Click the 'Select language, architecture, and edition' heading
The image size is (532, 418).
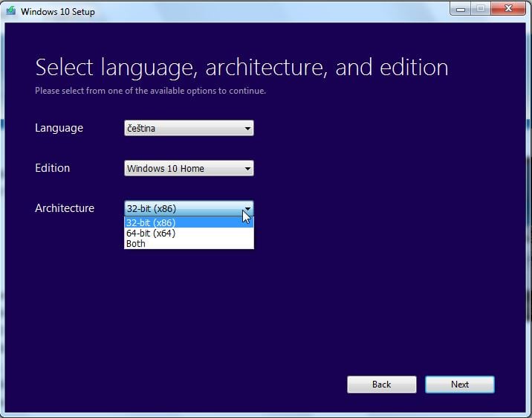pyautogui.click(x=241, y=68)
